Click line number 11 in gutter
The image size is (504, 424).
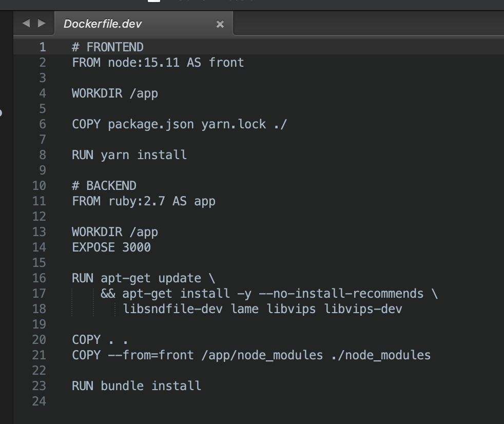pos(39,201)
